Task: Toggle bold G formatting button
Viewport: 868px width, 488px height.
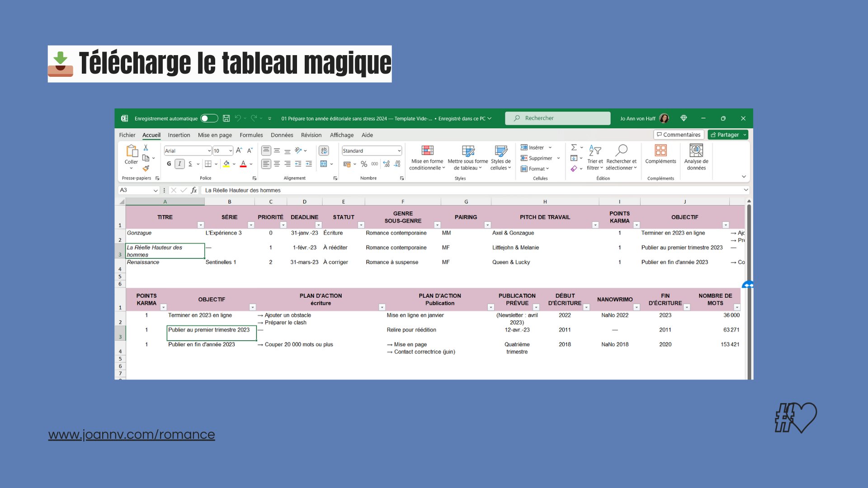Action: click(x=169, y=164)
